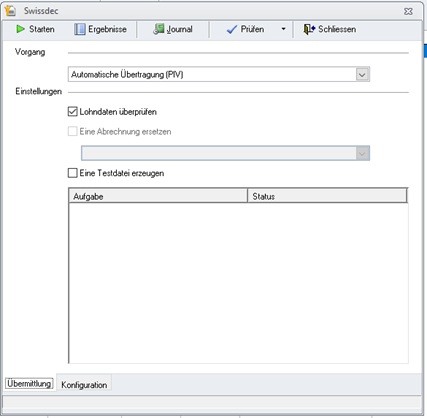Uncheck Lohndaten überprüfen checkbox
This screenshot has width=427, height=418.
point(72,111)
